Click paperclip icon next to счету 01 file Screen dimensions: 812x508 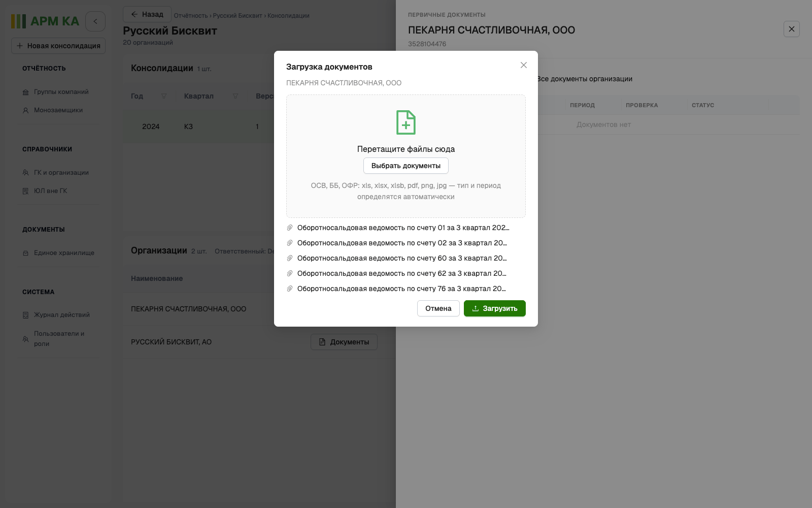coord(290,228)
